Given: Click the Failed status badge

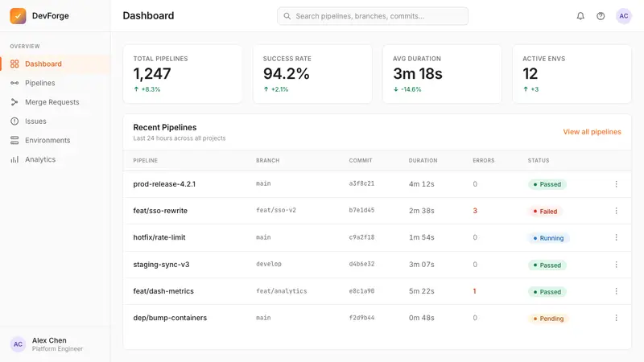Looking at the screenshot, I should 545,212.
